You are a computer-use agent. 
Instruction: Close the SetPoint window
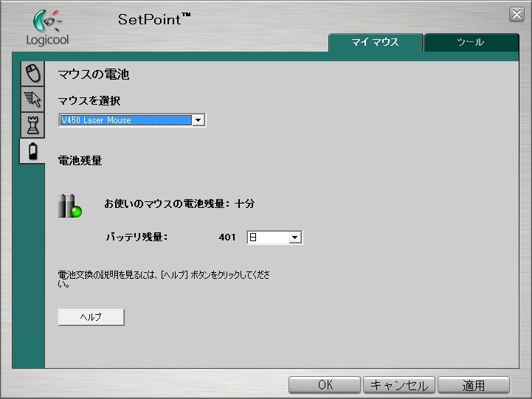point(517,15)
